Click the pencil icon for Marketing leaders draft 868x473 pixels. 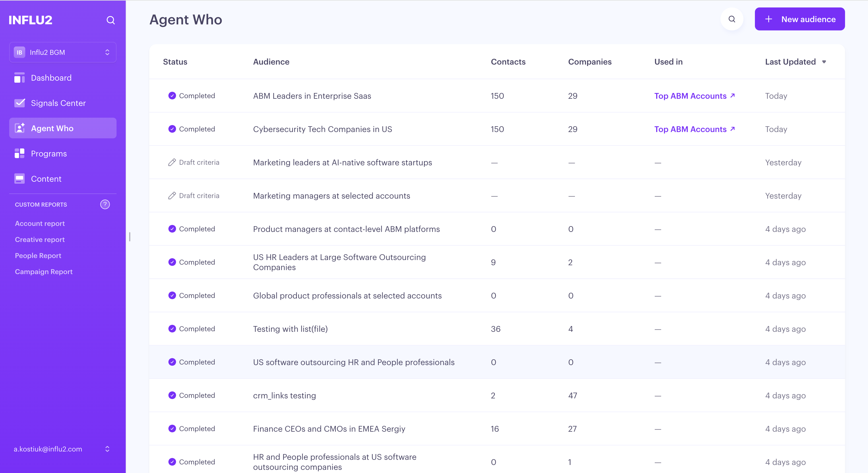coord(172,162)
